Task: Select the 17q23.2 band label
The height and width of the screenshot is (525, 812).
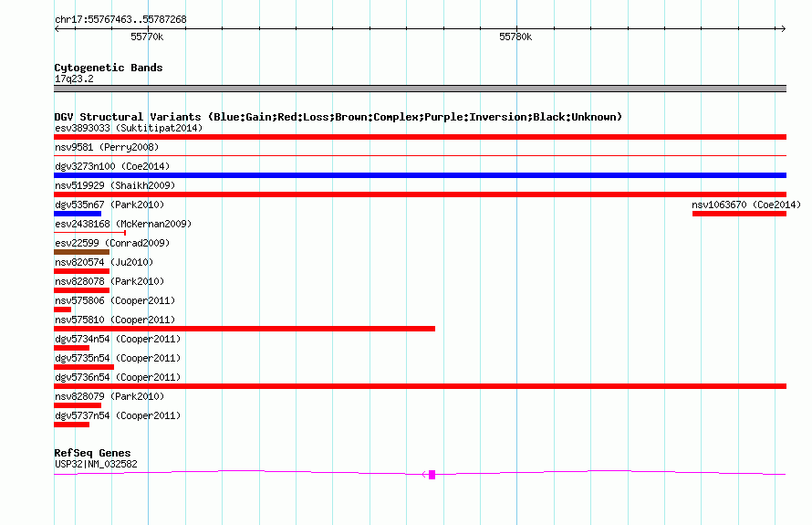Action: (74, 79)
